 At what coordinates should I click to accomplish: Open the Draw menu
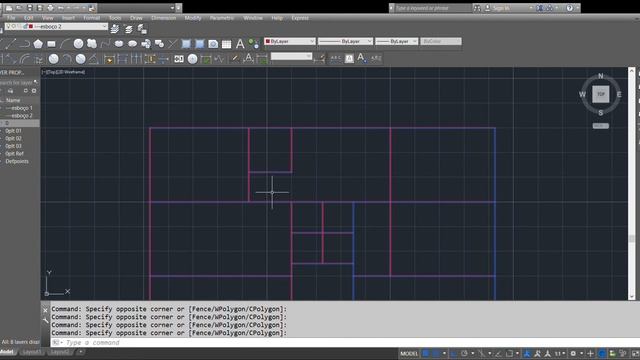point(136,18)
